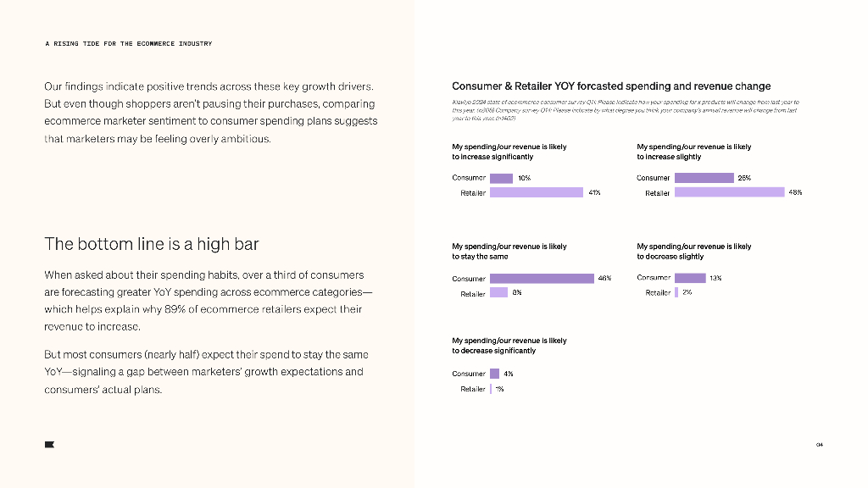
Task: Select the 'A Rising Tide for the Ecommerce Industry' header
Action: click(x=128, y=43)
